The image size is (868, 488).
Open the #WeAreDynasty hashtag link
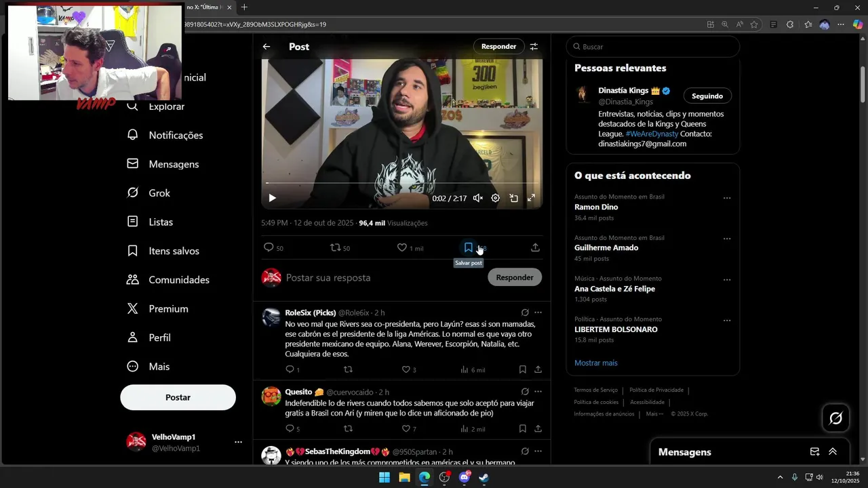coord(652,134)
